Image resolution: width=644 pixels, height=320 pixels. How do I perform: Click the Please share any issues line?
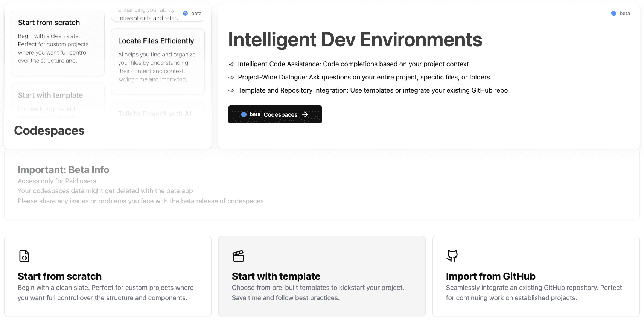pyautogui.click(x=142, y=201)
